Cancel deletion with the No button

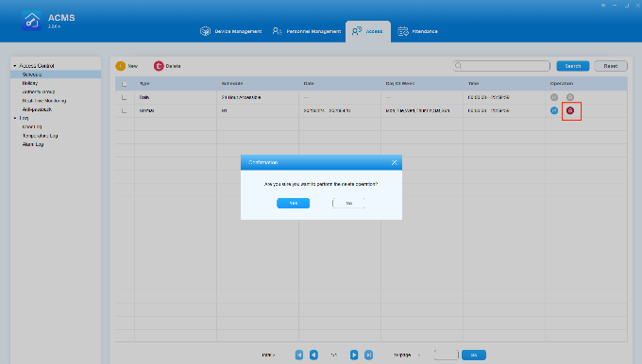tap(348, 204)
